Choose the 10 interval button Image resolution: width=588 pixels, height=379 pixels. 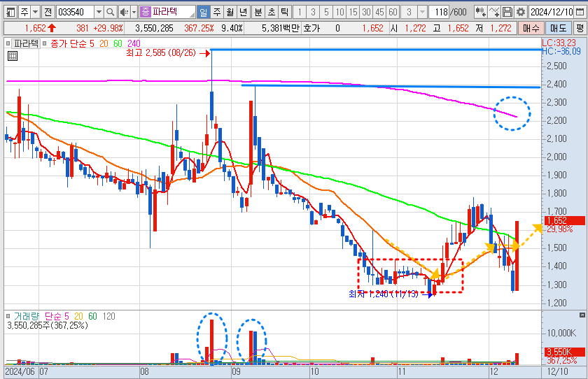[x=339, y=13]
